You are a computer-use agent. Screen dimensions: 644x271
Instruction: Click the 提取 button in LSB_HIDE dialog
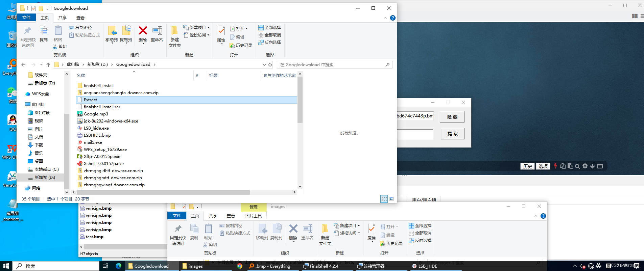[x=452, y=134]
